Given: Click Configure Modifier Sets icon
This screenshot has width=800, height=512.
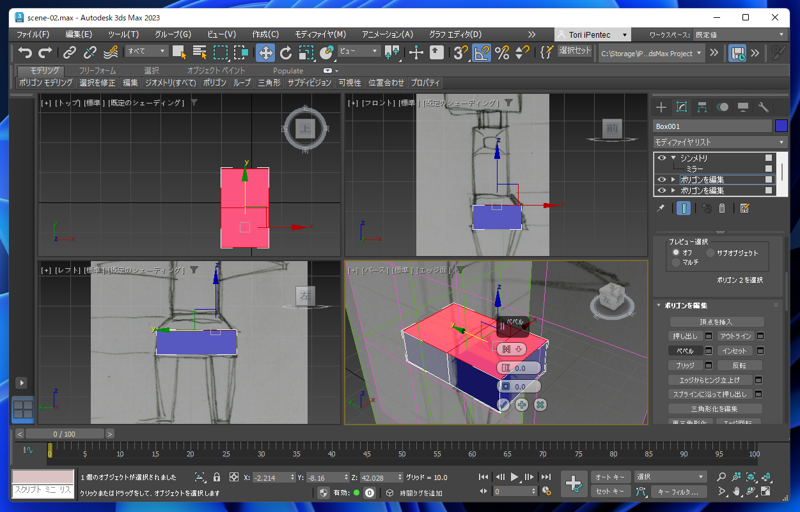Looking at the screenshot, I should (x=744, y=208).
